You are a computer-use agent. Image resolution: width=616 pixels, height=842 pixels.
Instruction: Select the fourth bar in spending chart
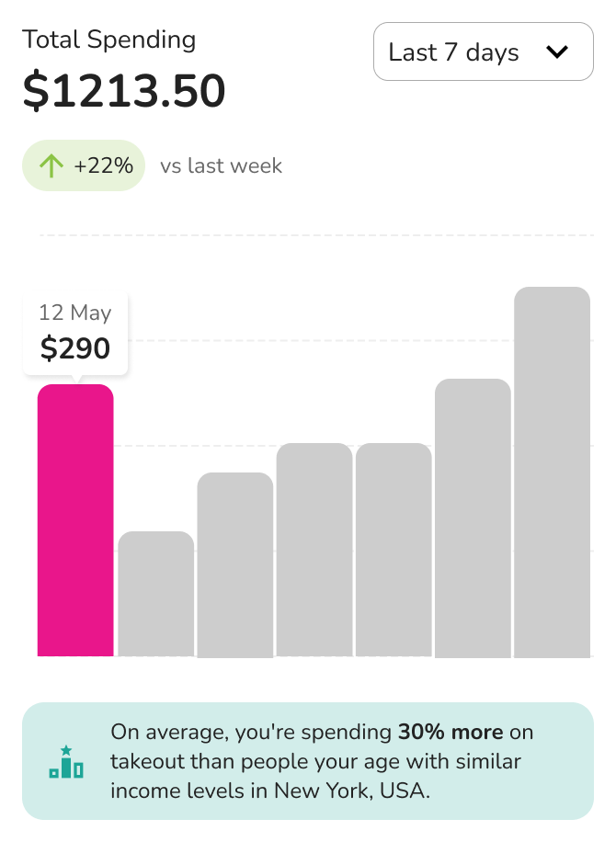click(x=314, y=550)
